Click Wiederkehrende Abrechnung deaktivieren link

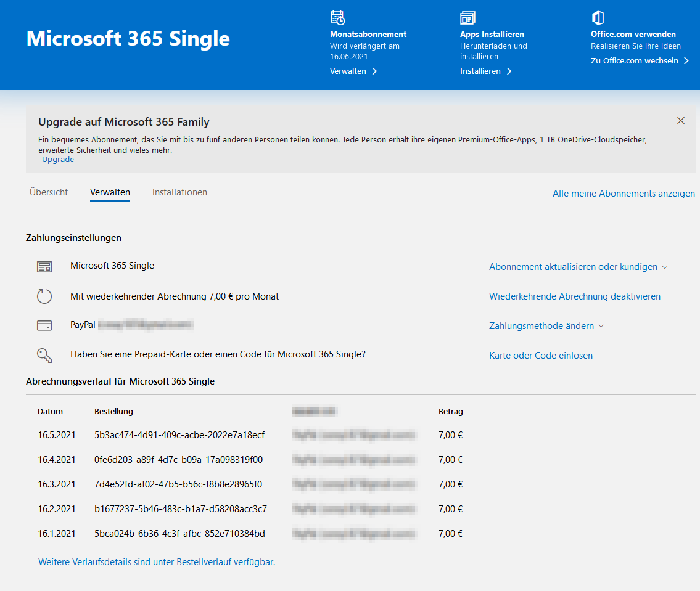click(574, 296)
